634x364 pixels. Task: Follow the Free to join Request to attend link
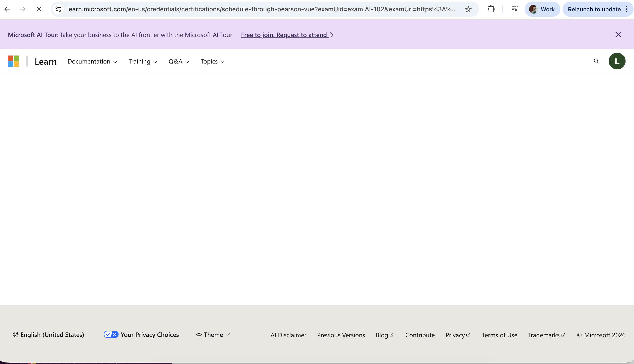tap(287, 35)
